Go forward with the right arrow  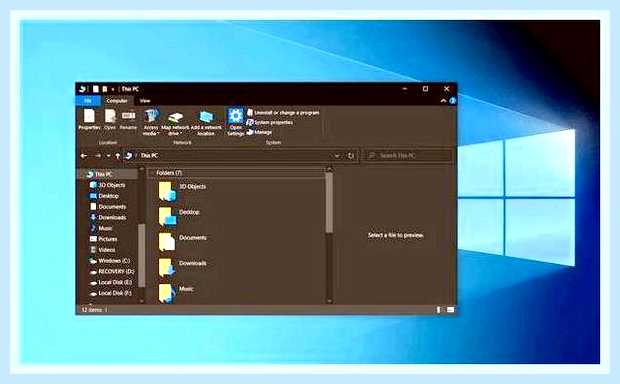[98, 156]
